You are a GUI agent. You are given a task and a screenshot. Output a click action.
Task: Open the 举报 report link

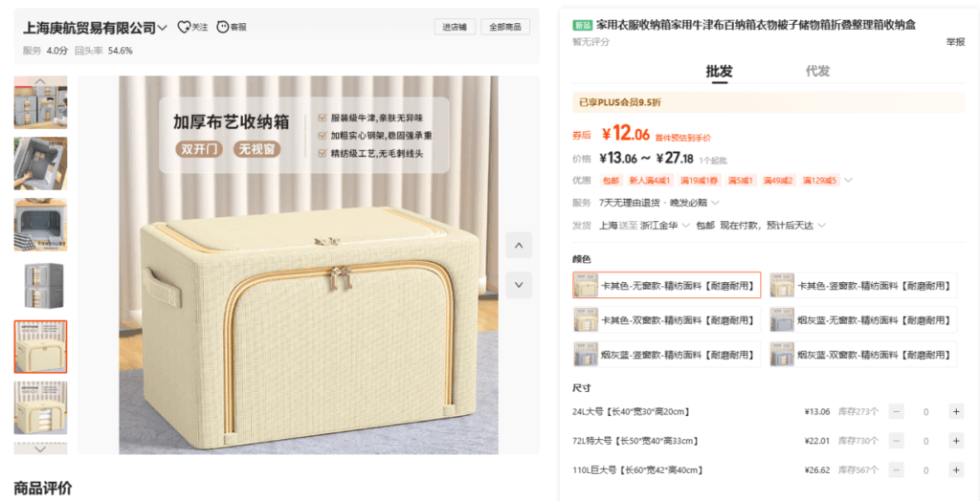tap(955, 42)
